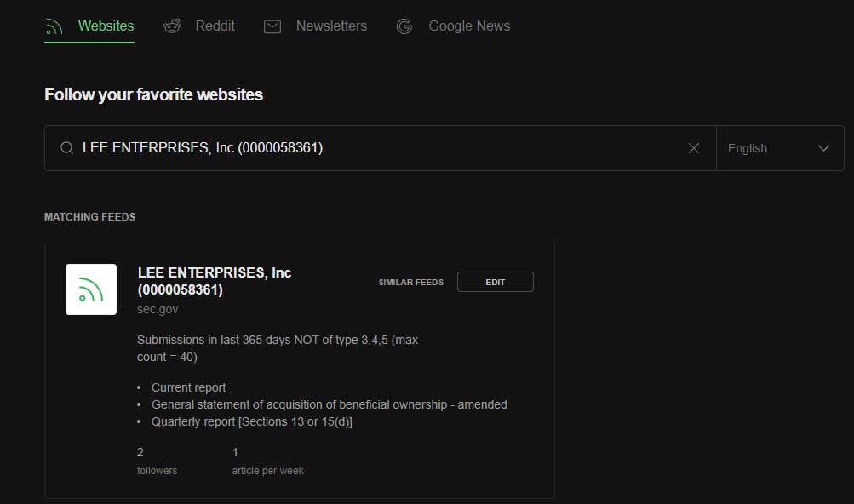Screen dimensions: 854x504
Task: Open LEE ENTERPRISES, Inc feed title
Action: coord(215,281)
